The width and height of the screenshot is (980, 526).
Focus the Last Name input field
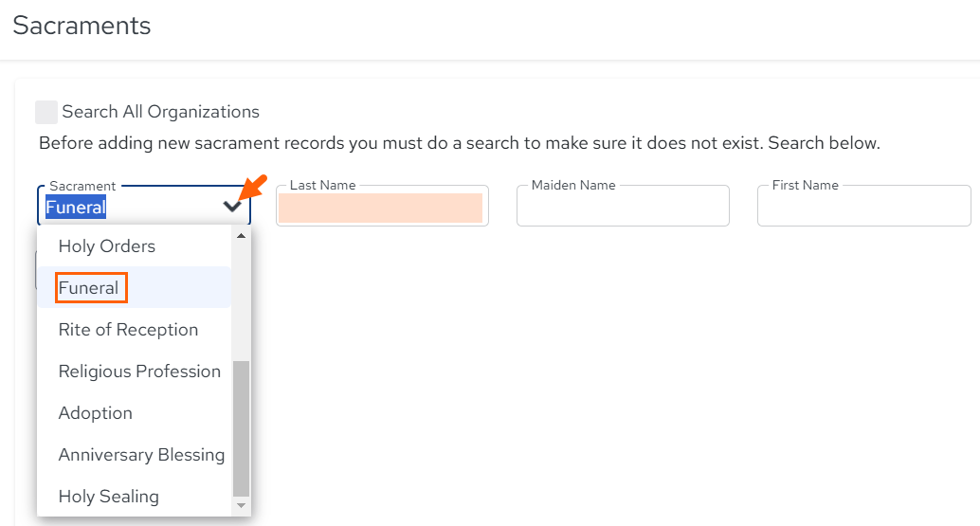[382, 206]
